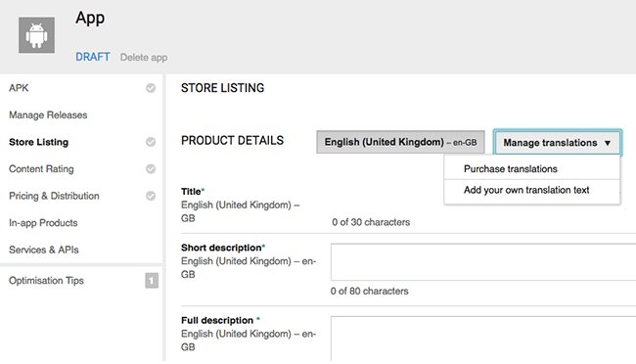Click the checkmark icon beside Store Listing
Image resolution: width=636 pixels, height=364 pixels.
(x=151, y=142)
